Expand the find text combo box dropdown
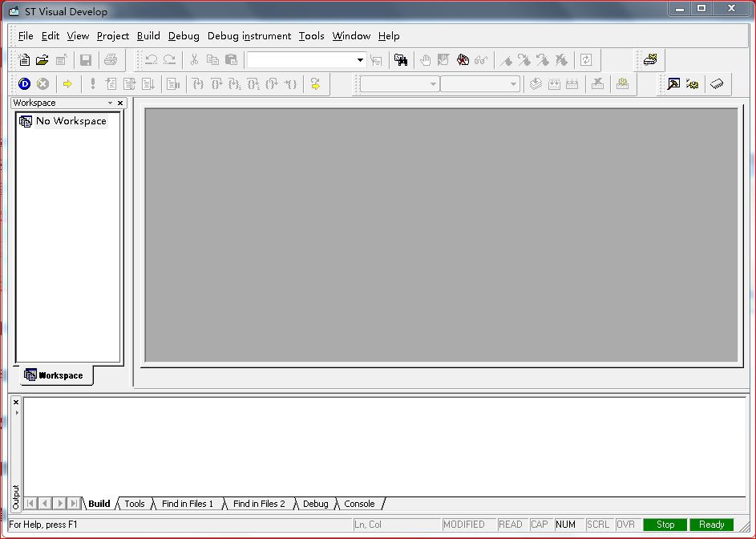This screenshot has width=756, height=539. click(x=360, y=60)
